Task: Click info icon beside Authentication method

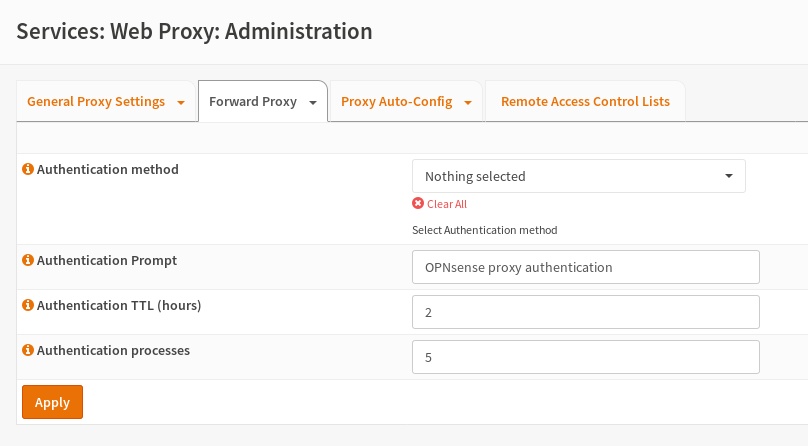Action: (x=28, y=170)
